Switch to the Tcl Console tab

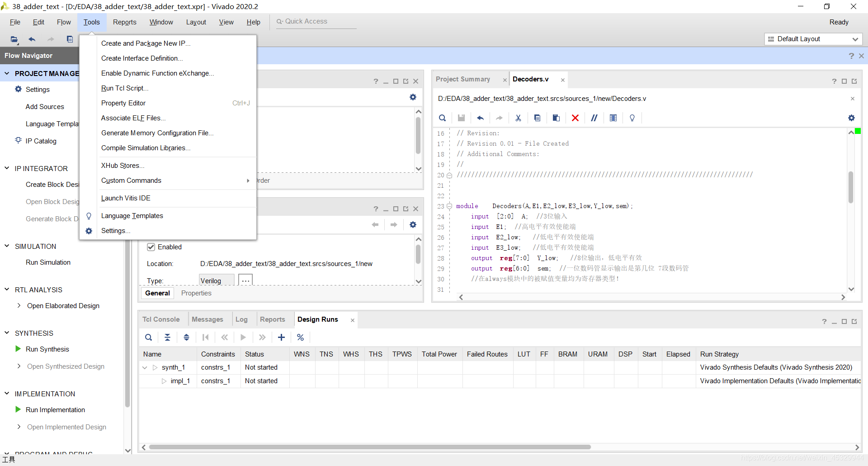(x=161, y=319)
